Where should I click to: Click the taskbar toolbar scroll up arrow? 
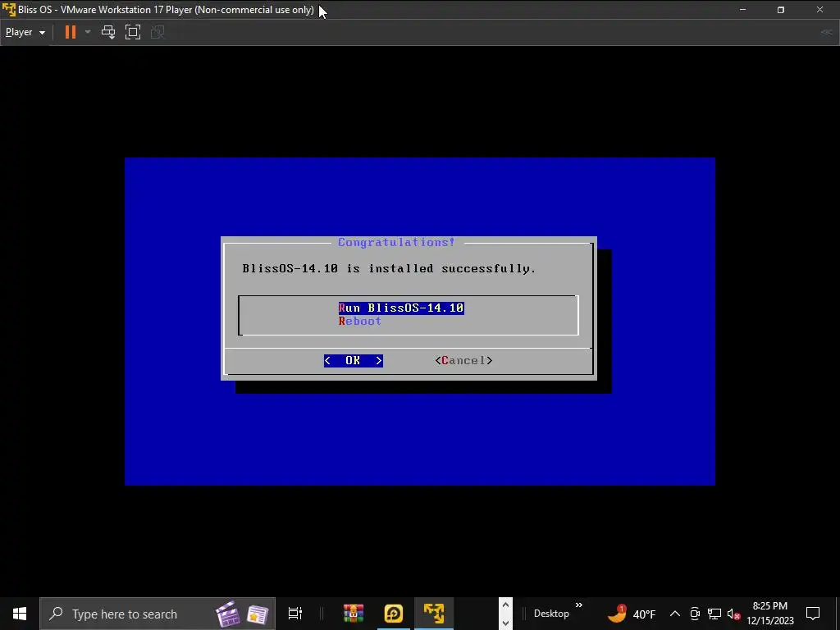click(505, 605)
